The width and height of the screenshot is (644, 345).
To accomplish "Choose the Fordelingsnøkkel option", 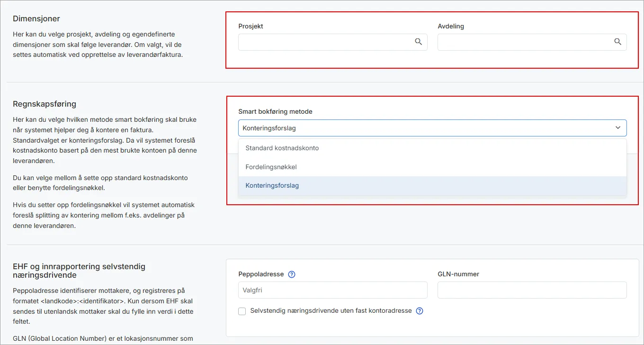I will coord(271,167).
